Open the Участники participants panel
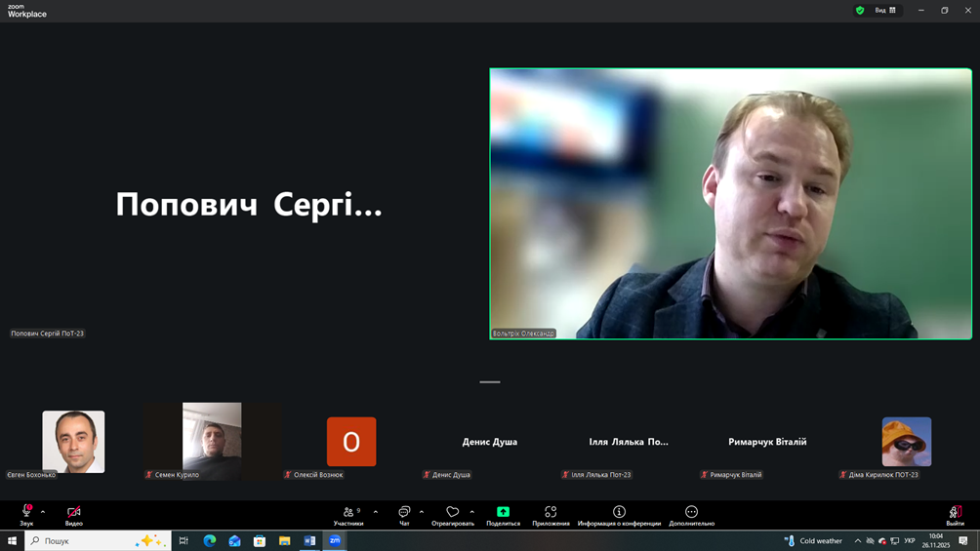Image resolution: width=980 pixels, height=551 pixels. coord(348,512)
